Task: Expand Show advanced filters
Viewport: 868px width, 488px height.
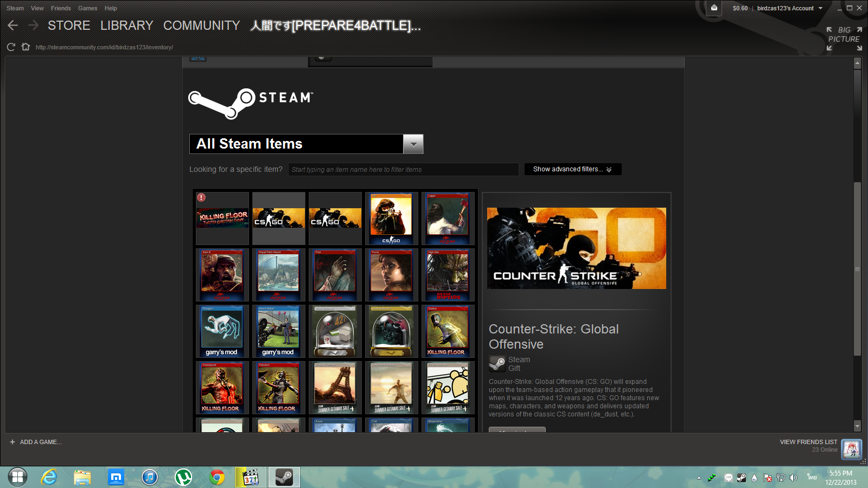Action: 573,169
